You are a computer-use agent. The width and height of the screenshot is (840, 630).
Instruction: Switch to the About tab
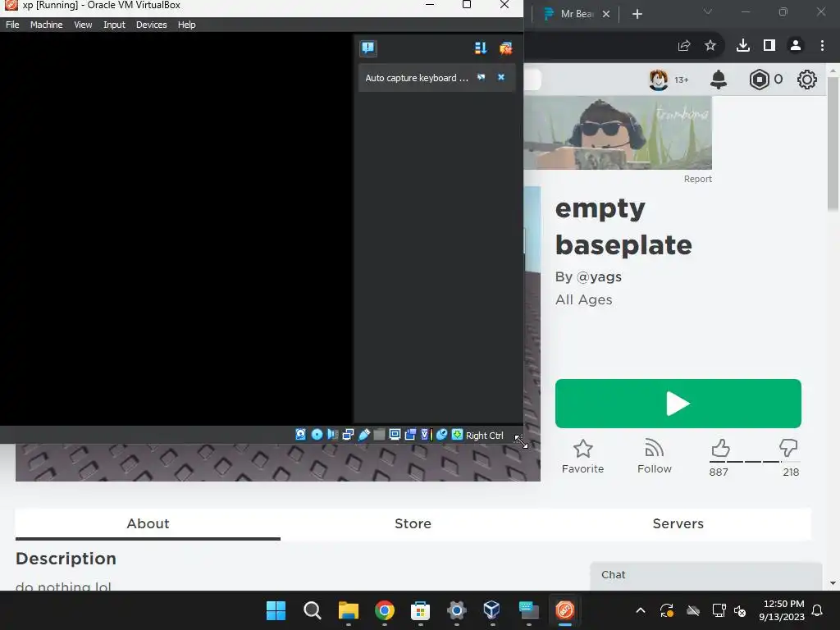(148, 523)
